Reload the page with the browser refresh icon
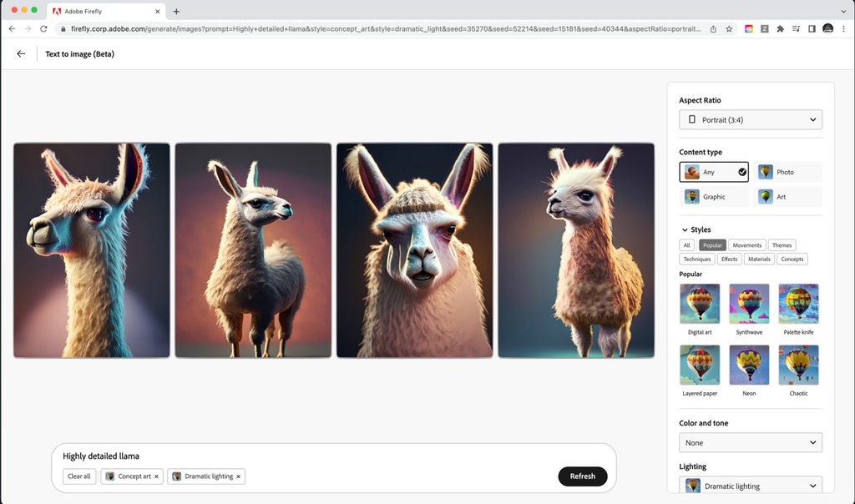The image size is (855, 504). [x=43, y=29]
